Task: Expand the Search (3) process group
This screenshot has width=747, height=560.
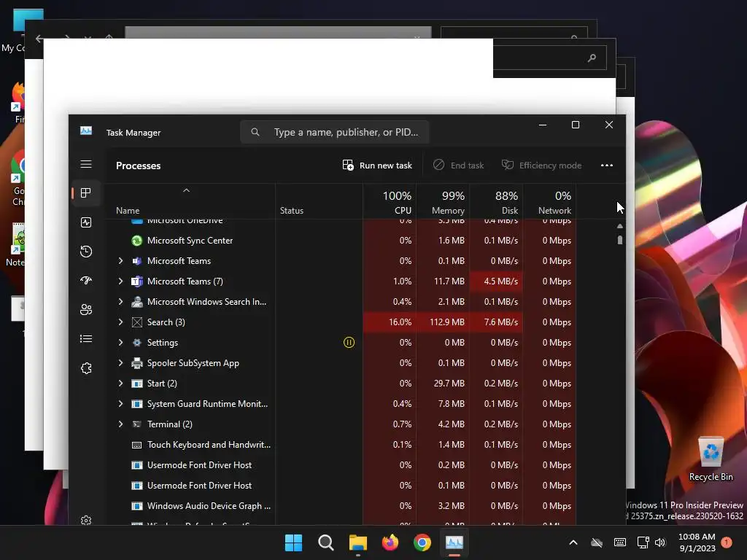Action: [x=120, y=322]
